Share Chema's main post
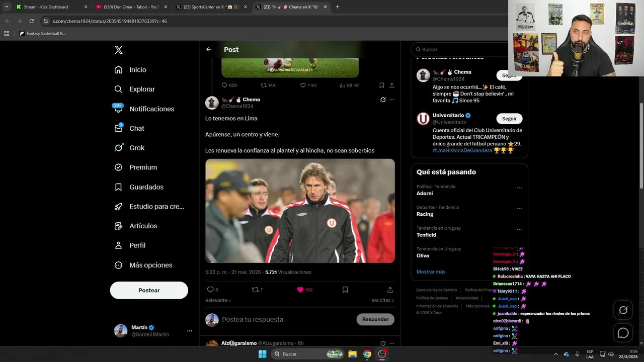Viewport: 644px width, 362px height. pos(390,290)
